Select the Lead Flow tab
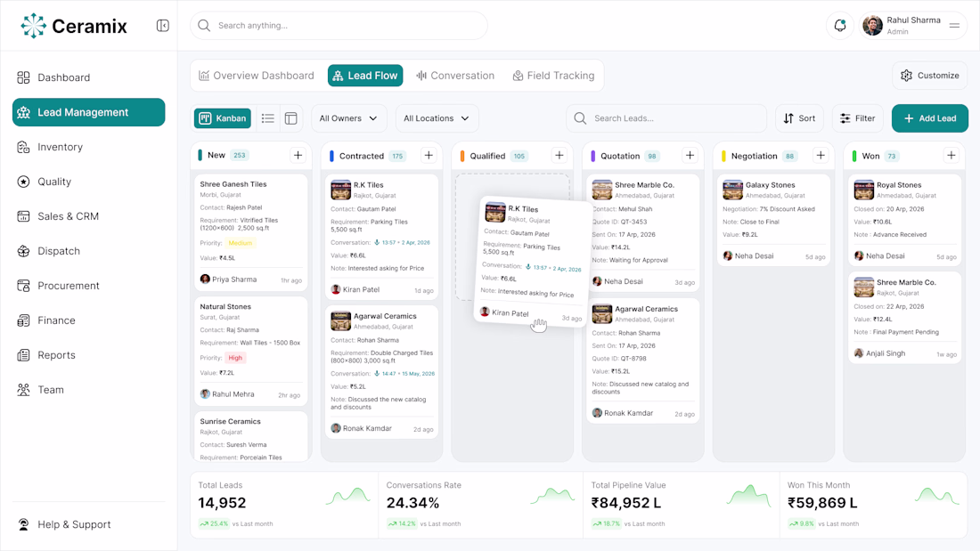Viewport: 980px width, 551px height. pyautogui.click(x=365, y=76)
